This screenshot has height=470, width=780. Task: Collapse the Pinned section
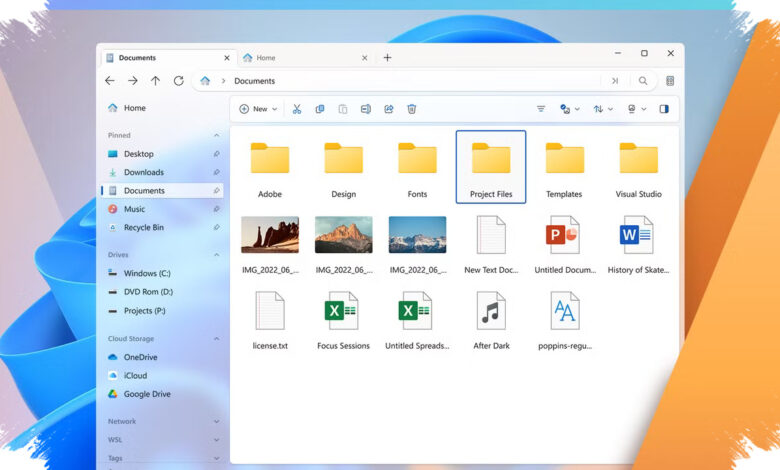click(x=216, y=135)
